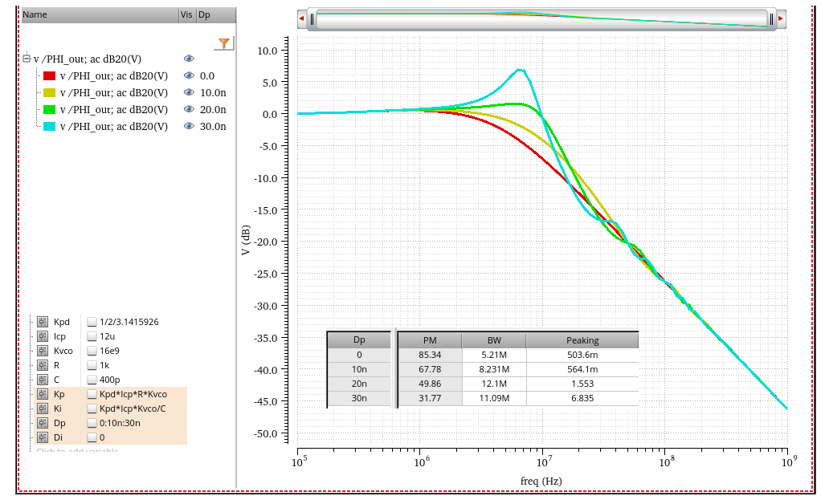Image resolution: width=821 pixels, height=504 pixels.
Task: Click the Peaking cell 6.835
Action: pos(582,398)
